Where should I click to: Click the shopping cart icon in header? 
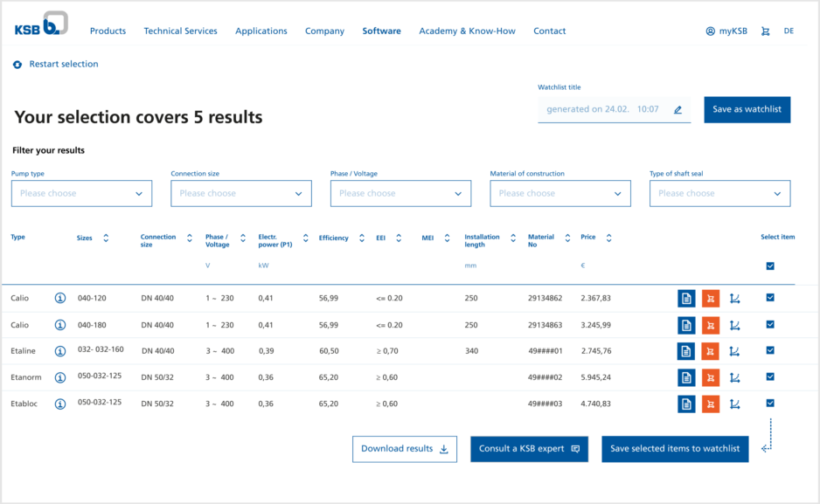pos(766,31)
